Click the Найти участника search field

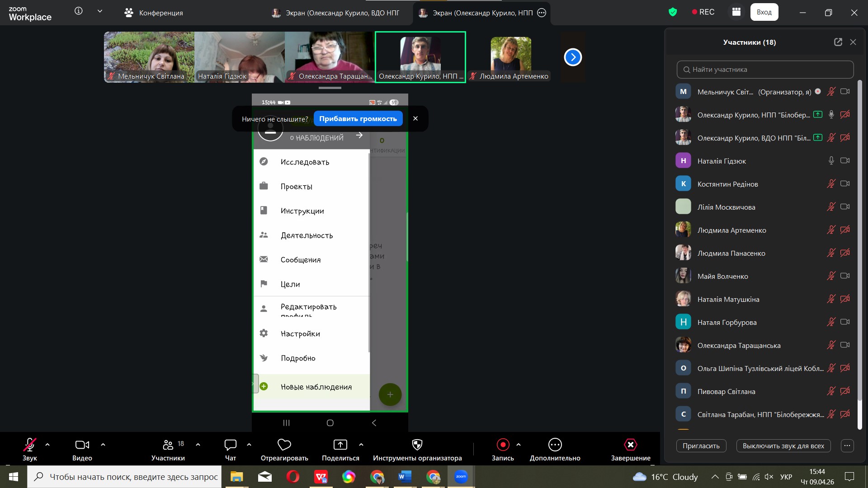[x=765, y=70]
